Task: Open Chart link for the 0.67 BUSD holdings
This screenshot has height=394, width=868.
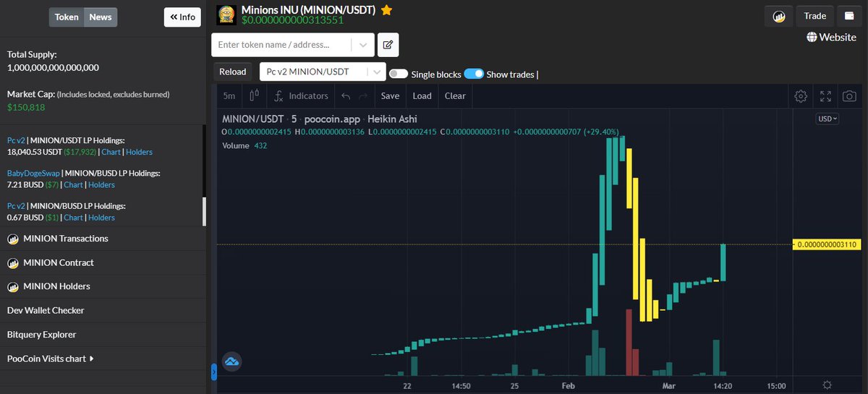Action: [x=73, y=218]
